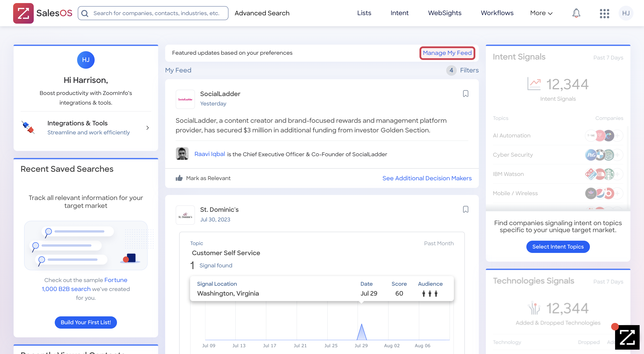Click the St. Dominic's company logo
Screen dimensions: 644x354
[x=185, y=215]
